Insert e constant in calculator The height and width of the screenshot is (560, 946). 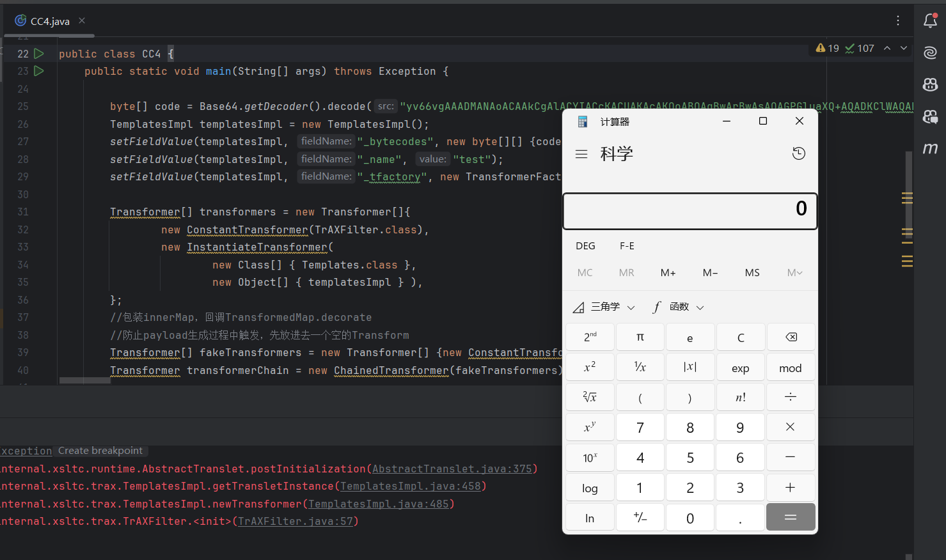690,337
